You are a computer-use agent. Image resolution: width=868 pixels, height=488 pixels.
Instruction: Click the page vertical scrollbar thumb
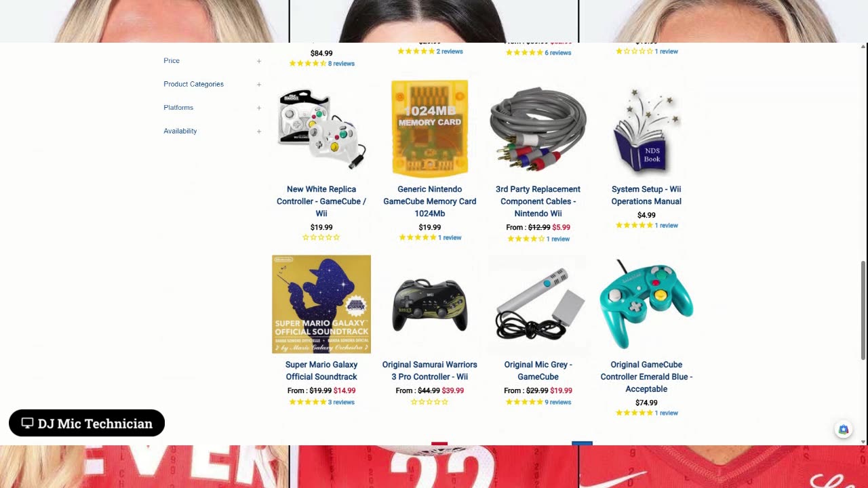(x=863, y=310)
